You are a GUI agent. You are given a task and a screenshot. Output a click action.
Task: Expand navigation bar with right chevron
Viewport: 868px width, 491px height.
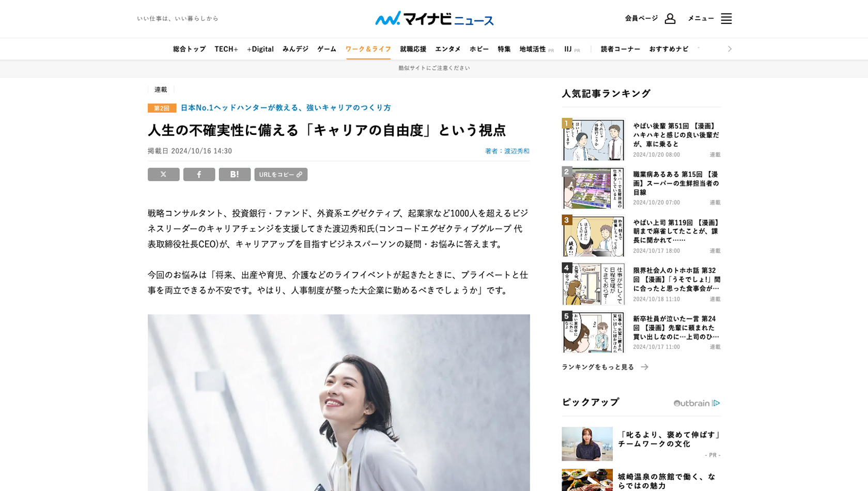click(x=730, y=49)
